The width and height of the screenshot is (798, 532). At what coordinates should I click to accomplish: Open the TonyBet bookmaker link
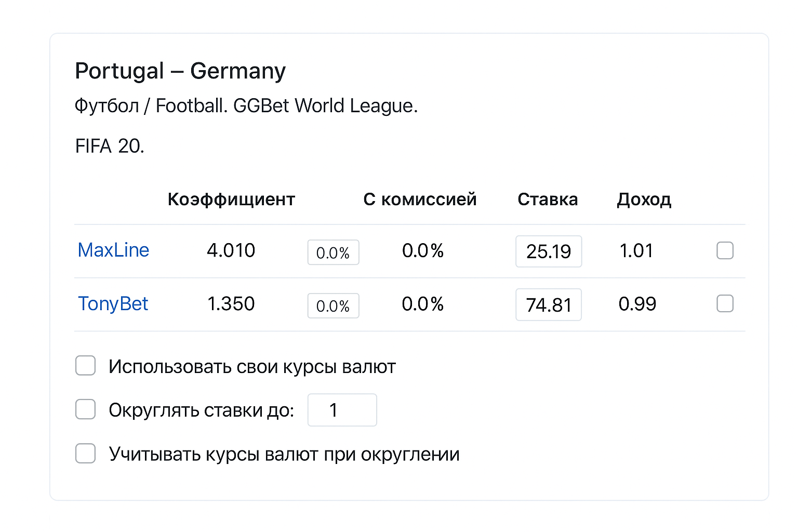[x=113, y=304]
